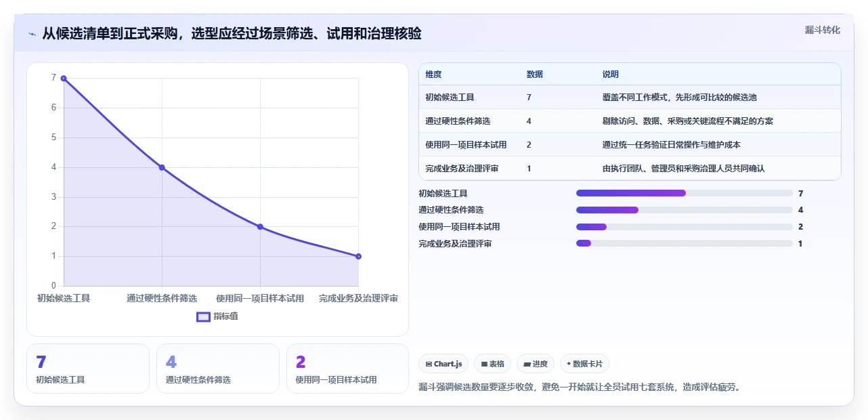Click table cell 完成业务及治理评审 in the 维度 column

click(462, 169)
